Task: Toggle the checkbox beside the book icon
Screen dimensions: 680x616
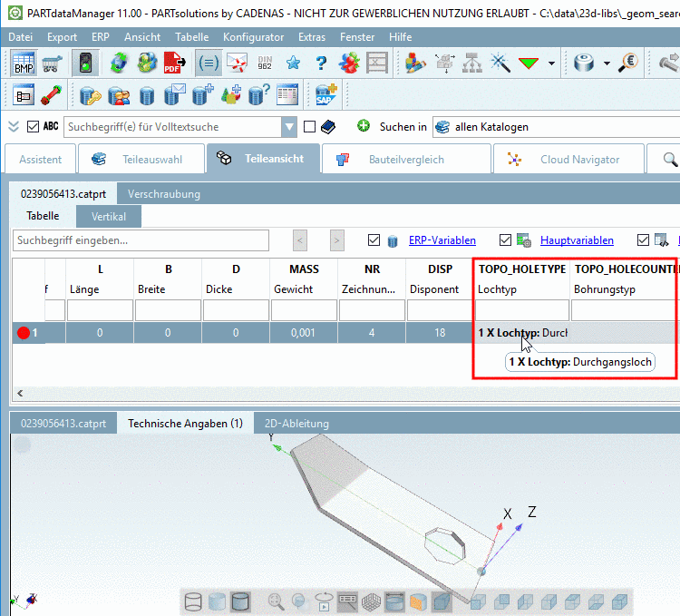Action: (x=309, y=127)
